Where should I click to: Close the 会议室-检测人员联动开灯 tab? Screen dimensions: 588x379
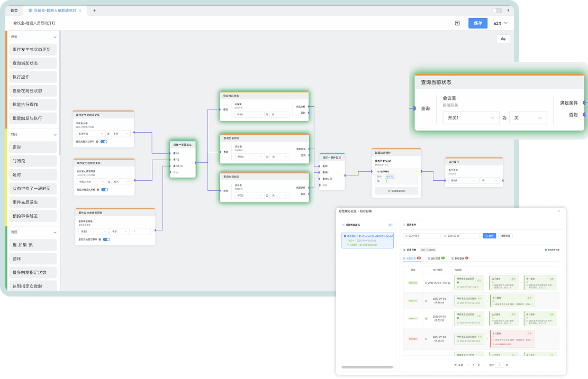click(80, 11)
